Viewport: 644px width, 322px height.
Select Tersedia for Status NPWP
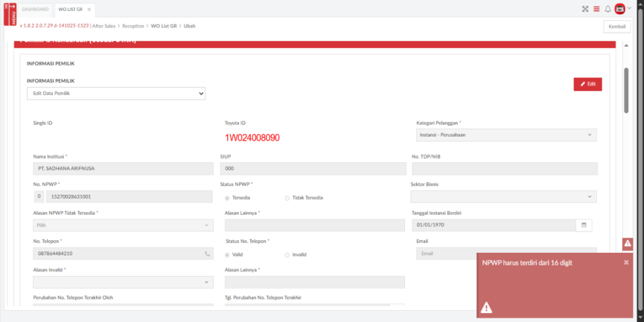point(227,197)
